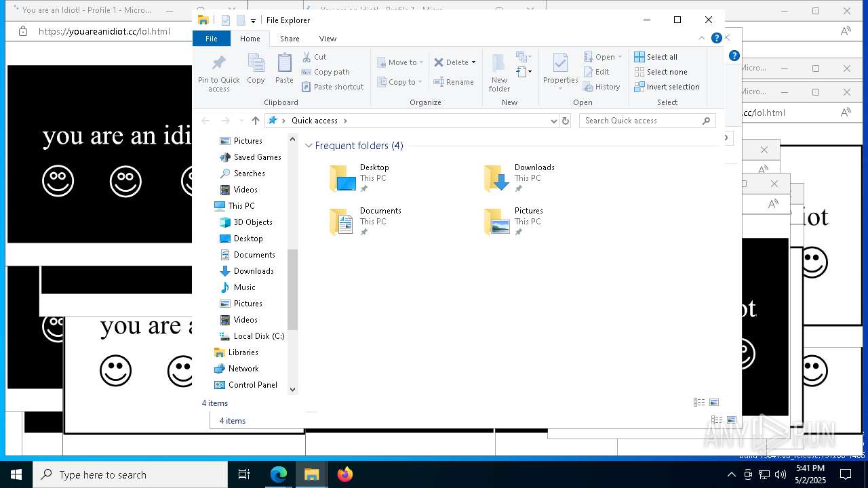Image resolution: width=868 pixels, height=488 pixels.
Task: Click the ribbon Help question mark icon
Action: (716, 38)
